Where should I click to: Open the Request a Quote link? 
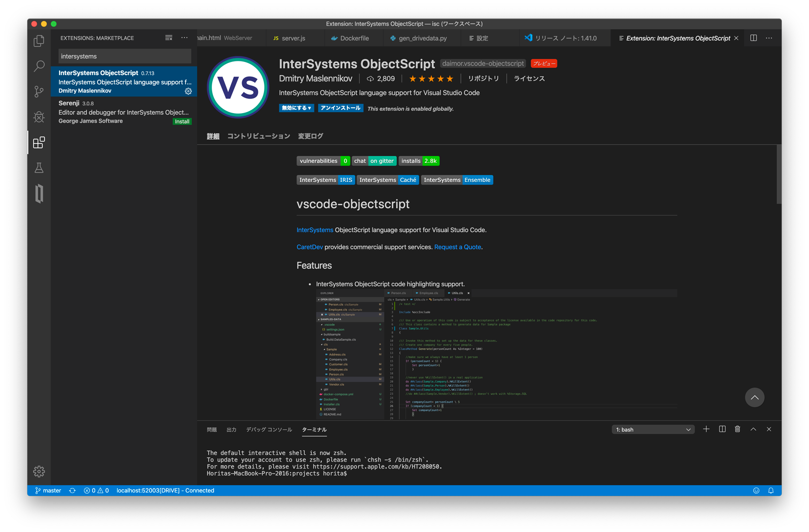pyautogui.click(x=458, y=247)
